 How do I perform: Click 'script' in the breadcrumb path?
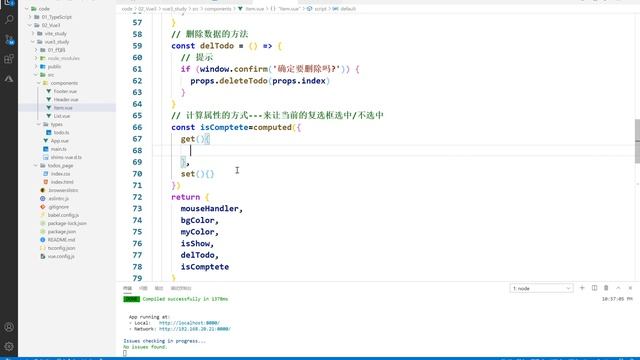(320, 9)
